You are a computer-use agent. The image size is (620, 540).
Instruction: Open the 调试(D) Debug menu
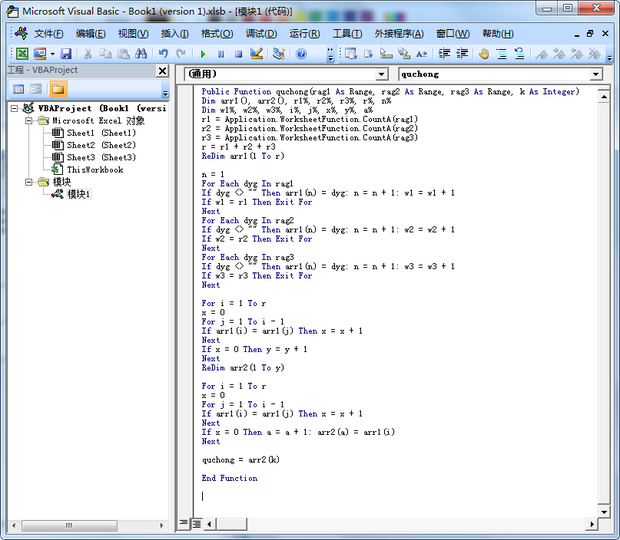261,33
